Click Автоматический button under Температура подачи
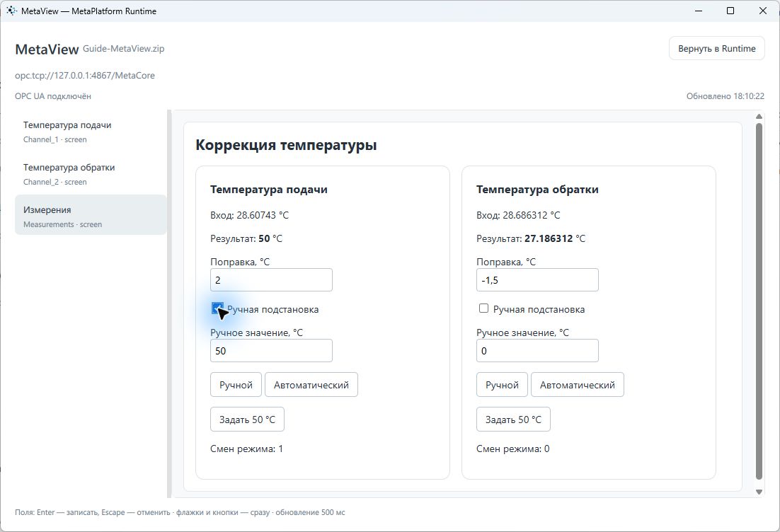Screen dimensions: 780x532 [311, 384]
